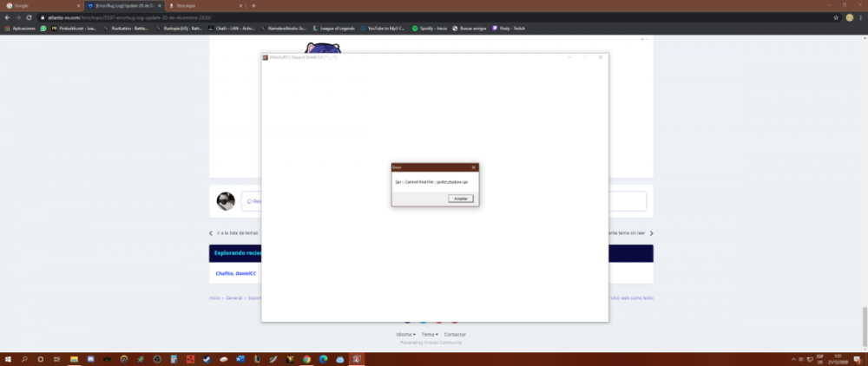Click the browser back arrow

pos(7,17)
